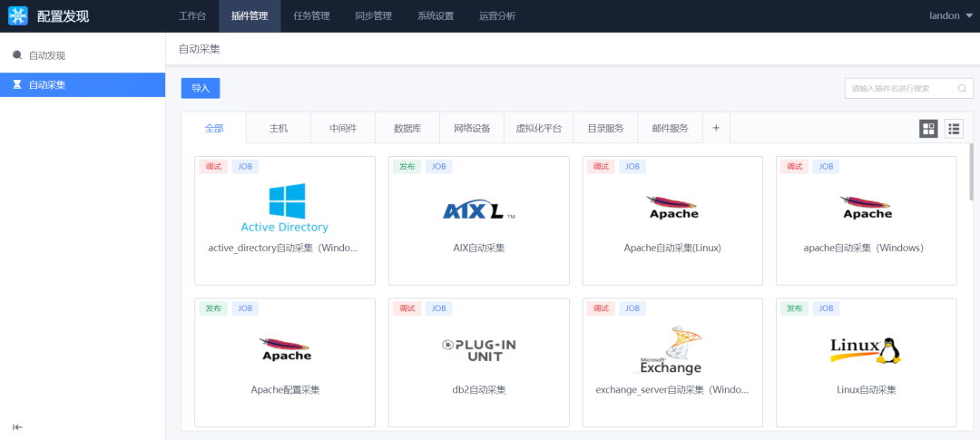Viewport: 980px width, 440px height.
Task: Click the Apache配置采集 card title
Action: [x=285, y=390]
